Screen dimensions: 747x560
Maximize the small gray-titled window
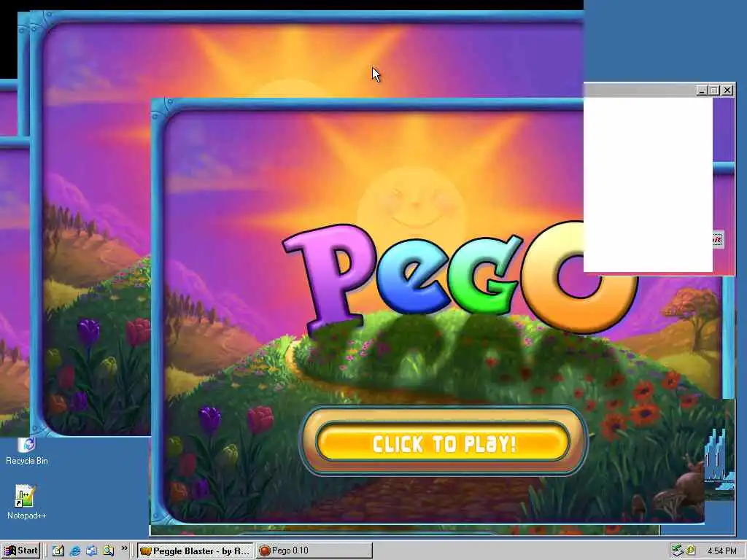713,90
